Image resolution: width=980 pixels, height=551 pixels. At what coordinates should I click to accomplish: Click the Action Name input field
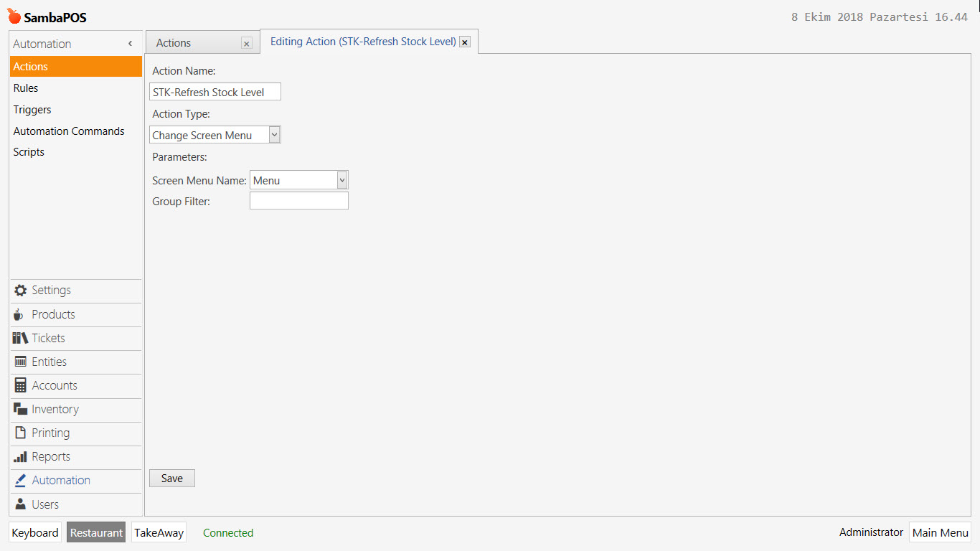[x=215, y=92]
